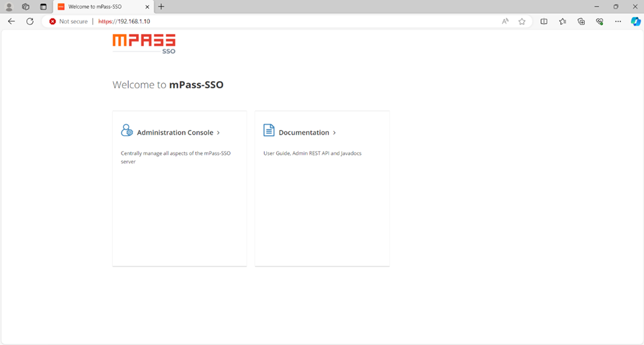Viewport: 644px width, 345px height.
Task: Restore down the browser window
Action: [616, 7]
